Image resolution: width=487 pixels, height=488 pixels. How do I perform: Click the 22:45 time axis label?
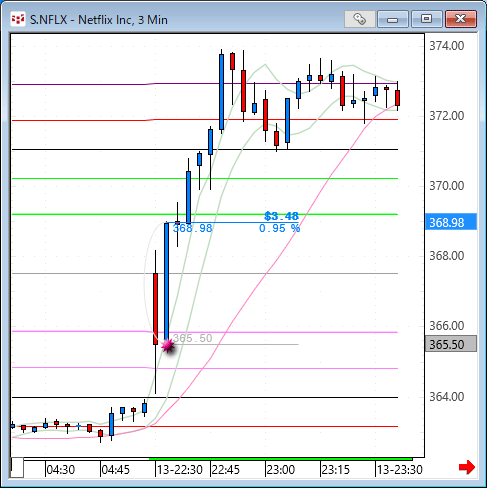point(226,470)
